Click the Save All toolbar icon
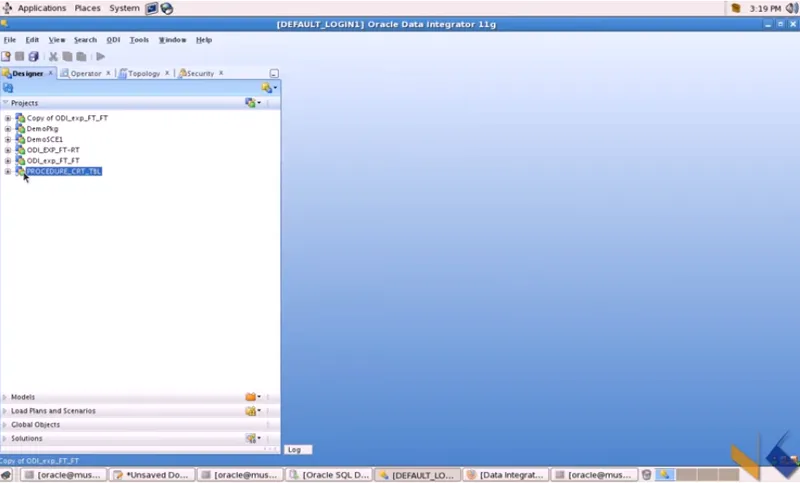The image size is (800, 483). (x=34, y=57)
